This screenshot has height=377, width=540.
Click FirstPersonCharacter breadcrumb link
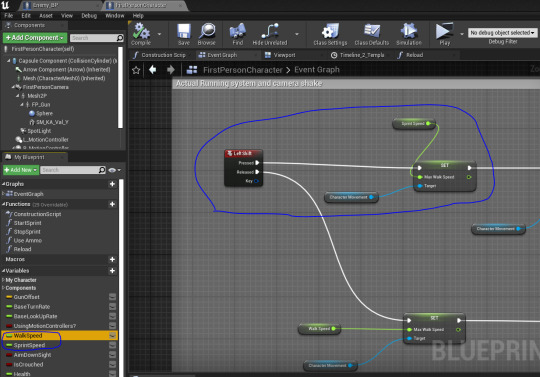pos(243,70)
